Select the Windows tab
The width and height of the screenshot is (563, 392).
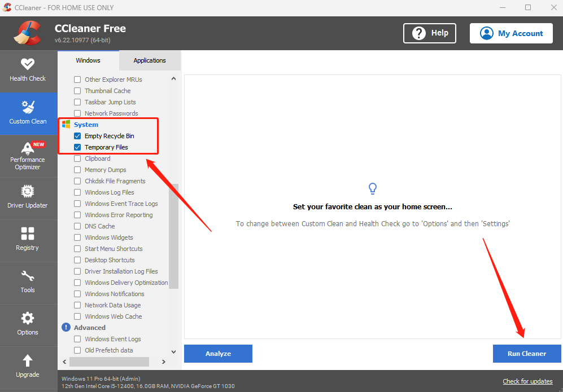(88, 60)
